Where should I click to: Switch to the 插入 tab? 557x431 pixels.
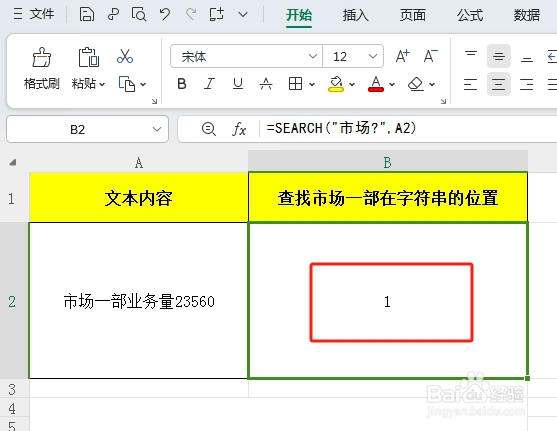pyautogui.click(x=356, y=15)
